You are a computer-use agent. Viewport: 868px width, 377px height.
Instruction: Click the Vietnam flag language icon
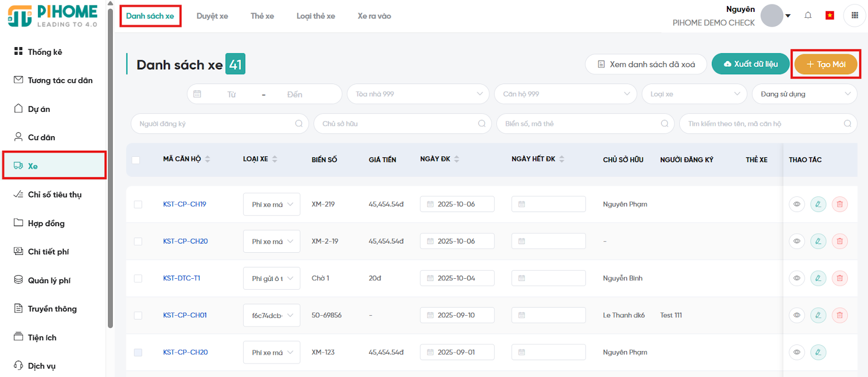coord(829,15)
